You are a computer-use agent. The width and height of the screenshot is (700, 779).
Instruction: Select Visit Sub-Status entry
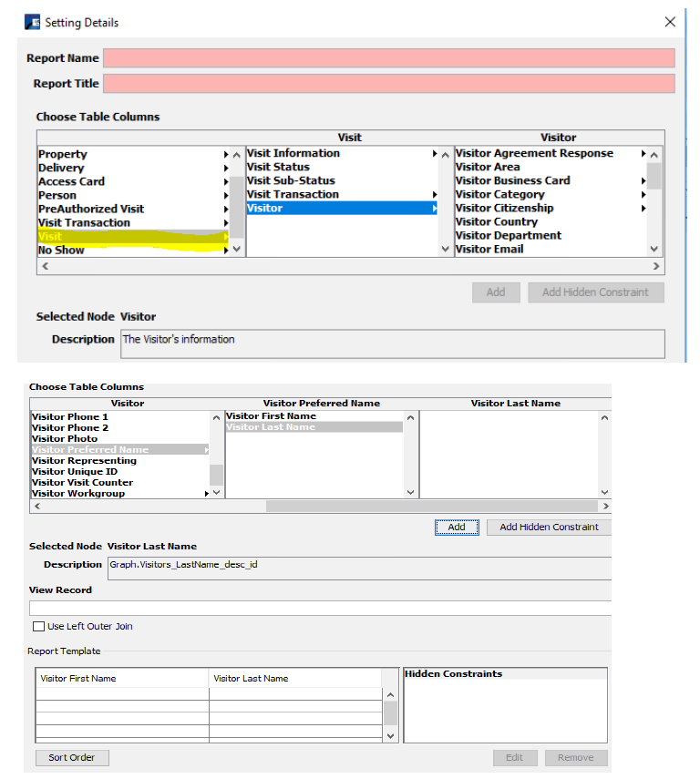coord(292,180)
